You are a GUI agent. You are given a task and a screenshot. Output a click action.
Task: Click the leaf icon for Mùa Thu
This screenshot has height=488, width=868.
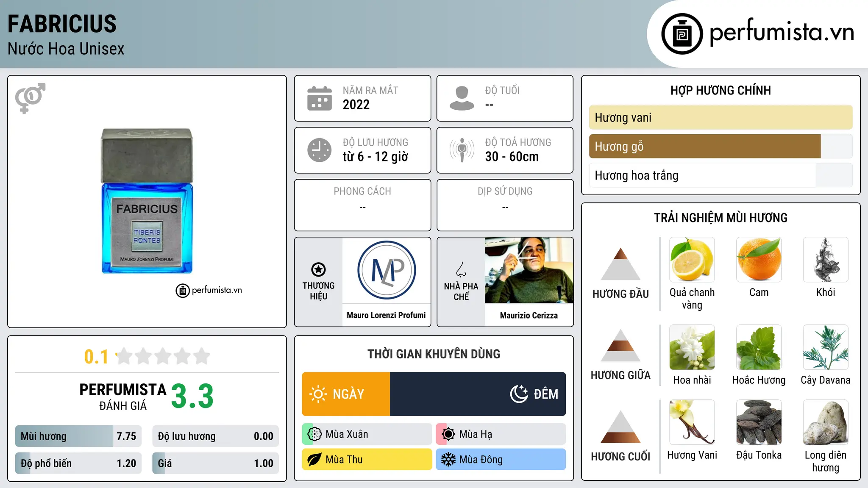pos(314,460)
